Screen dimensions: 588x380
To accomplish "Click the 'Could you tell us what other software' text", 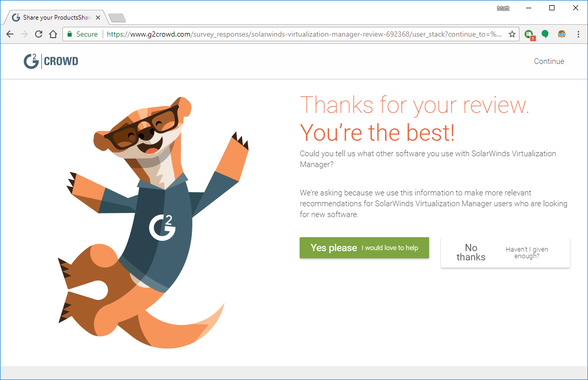I will (428, 159).
